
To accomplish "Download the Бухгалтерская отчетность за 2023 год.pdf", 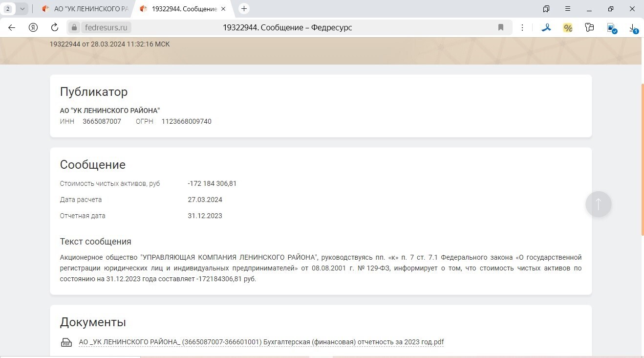I will point(261,342).
